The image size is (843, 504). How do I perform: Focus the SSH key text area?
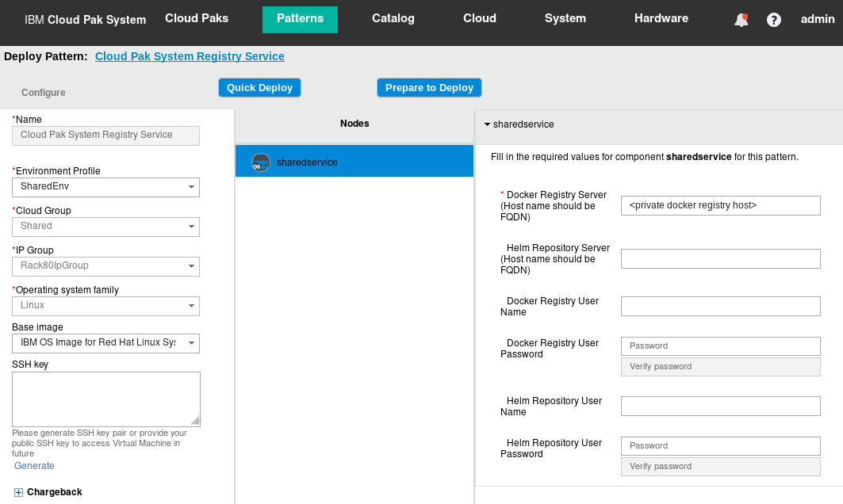click(x=106, y=399)
